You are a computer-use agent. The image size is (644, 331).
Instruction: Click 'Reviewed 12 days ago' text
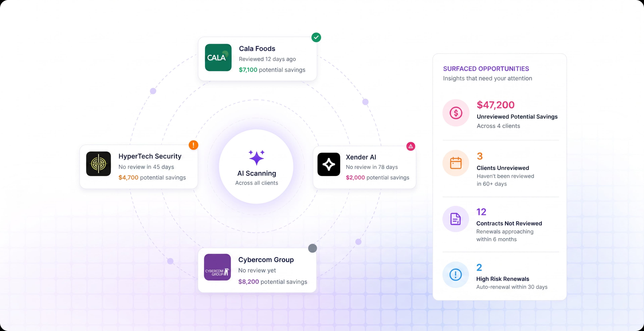tap(267, 59)
